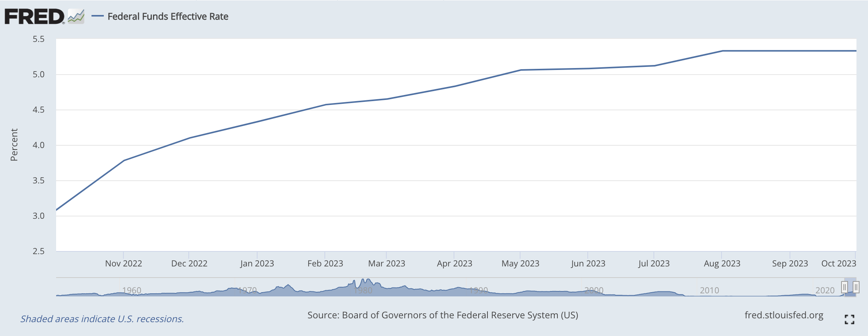Click the left handle of the date range slider
The height and width of the screenshot is (336, 868).
pos(844,287)
